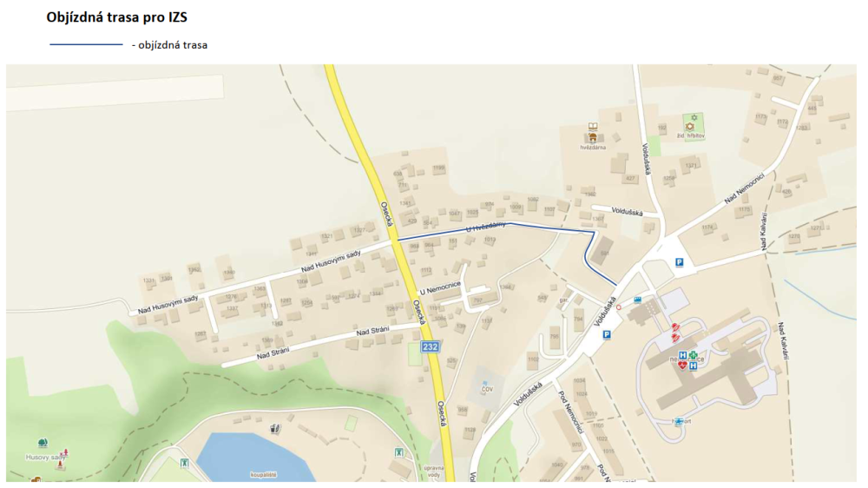Select the hvězdárna observatory icon
Image resolution: width=868 pixels, height=488 pixels.
click(594, 132)
